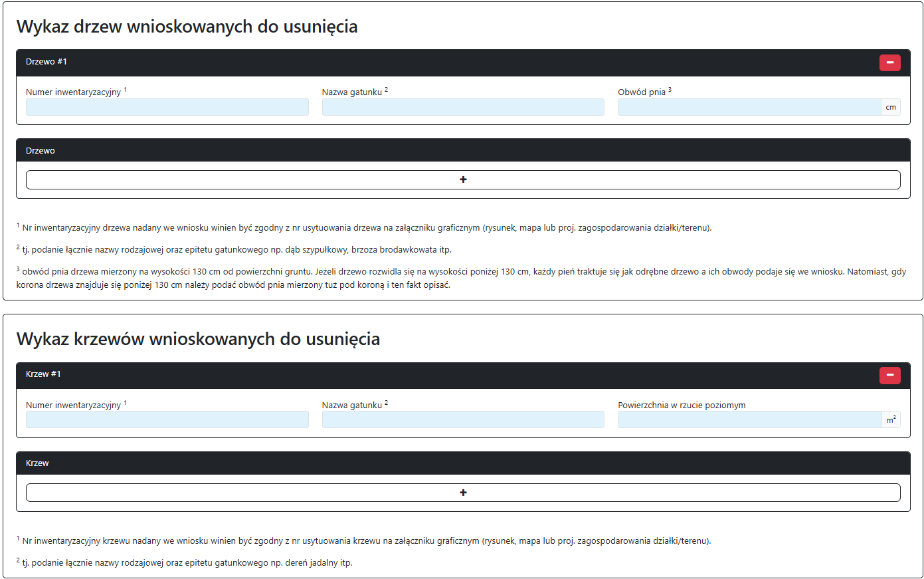The width and height of the screenshot is (924, 579).
Task: Click the cm unit label on Obwód pnia
Action: [891, 106]
